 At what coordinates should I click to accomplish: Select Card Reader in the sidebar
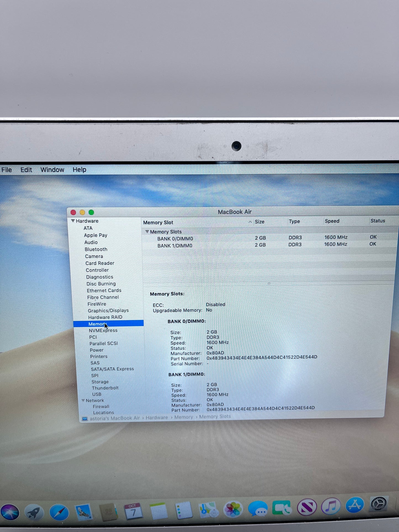(x=100, y=263)
